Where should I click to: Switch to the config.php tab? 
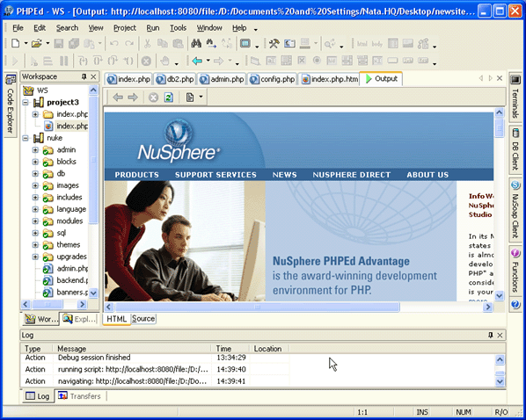coord(273,79)
